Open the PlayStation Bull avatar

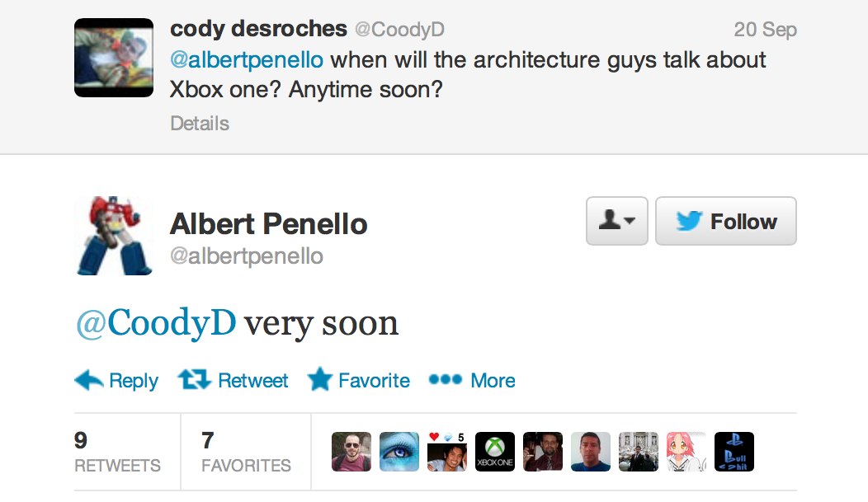point(734,452)
